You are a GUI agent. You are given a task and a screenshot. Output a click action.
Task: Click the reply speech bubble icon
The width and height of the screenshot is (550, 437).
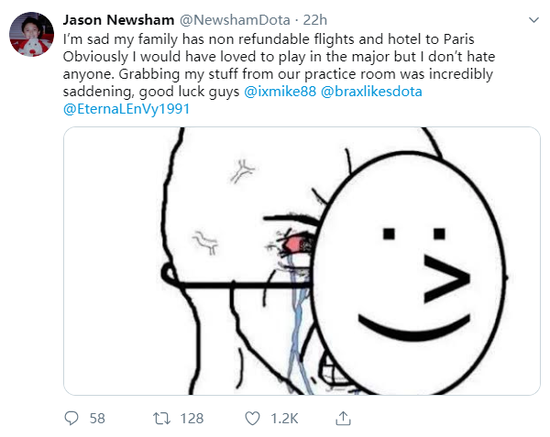coord(72,418)
